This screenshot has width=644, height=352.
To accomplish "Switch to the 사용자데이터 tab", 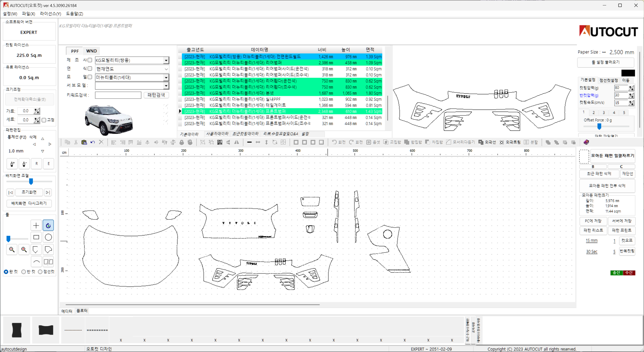I will pyautogui.click(x=217, y=134).
